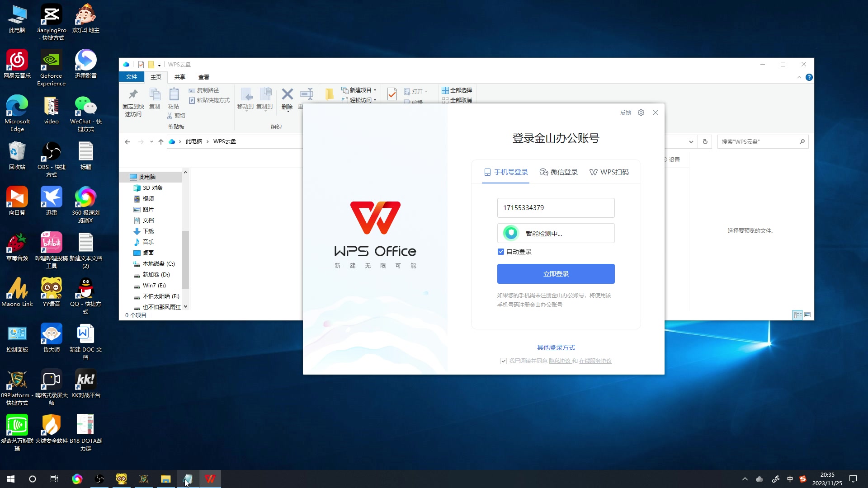The height and width of the screenshot is (488, 868).
Task: Click the chevron between 此电脑 and WPS云盘 in the path
Action: click(208, 142)
